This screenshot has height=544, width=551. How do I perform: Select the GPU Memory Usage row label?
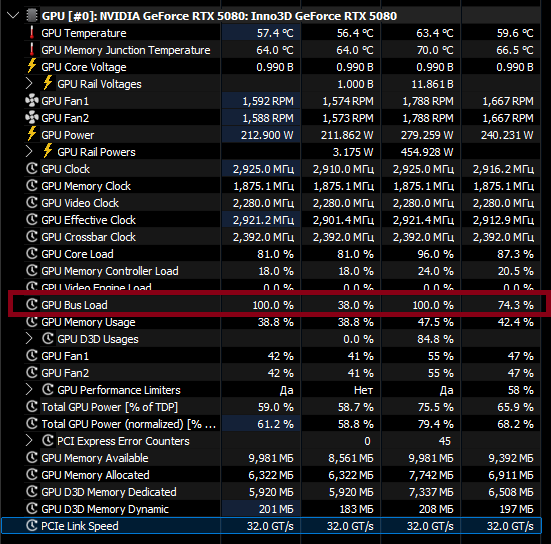88,322
